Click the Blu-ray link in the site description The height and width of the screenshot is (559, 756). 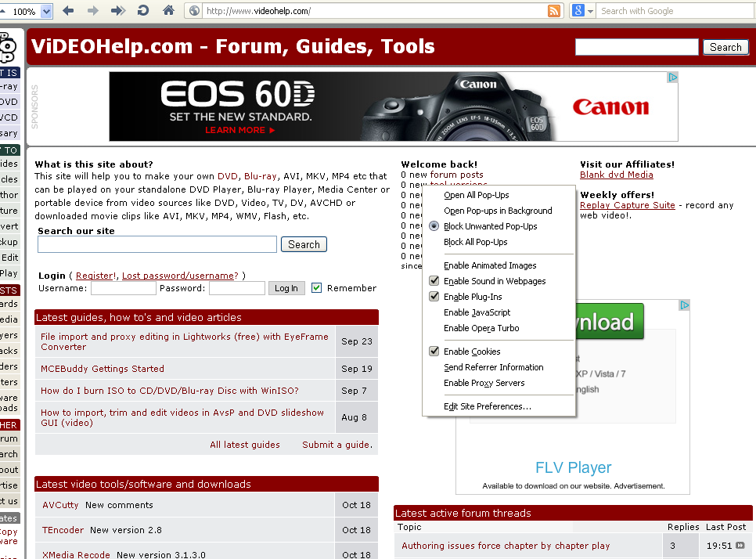tap(261, 176)
